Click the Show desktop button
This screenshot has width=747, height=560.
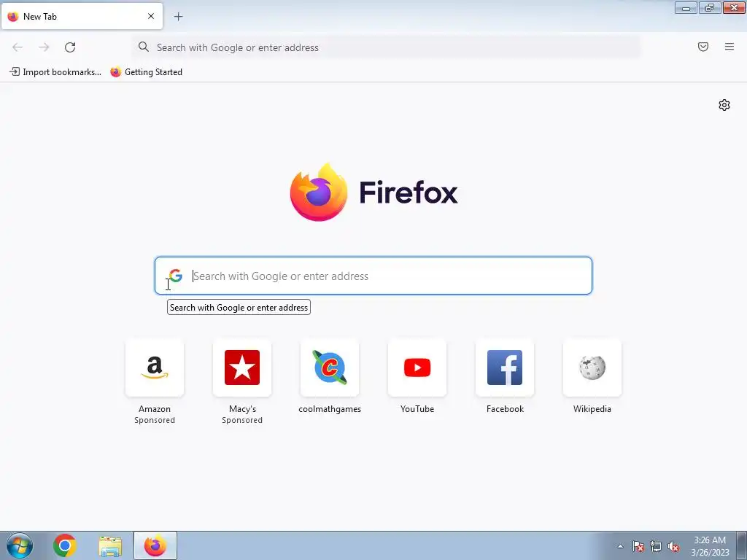(742, 545)
